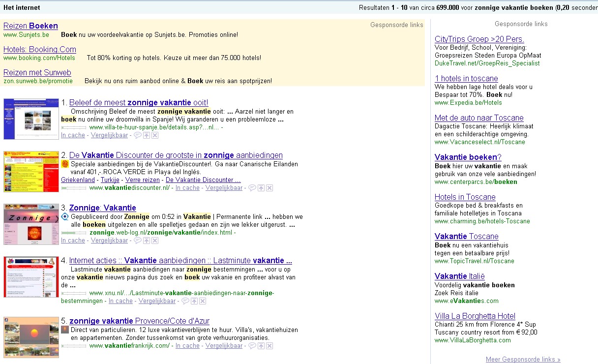View In cache for vakantiefrankrijk.com result
Viewport: 598px width, 364px height.
[187, 346]
